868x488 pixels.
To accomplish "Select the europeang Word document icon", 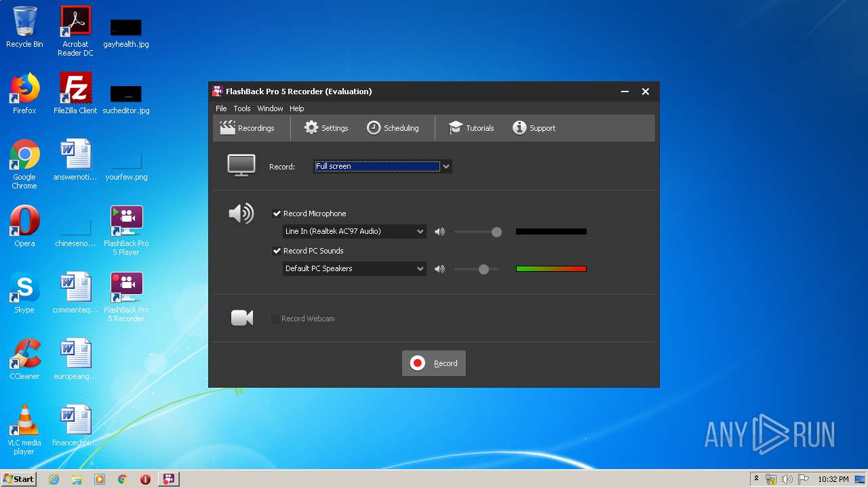I will pyautogui.click(x=75, y=359).
